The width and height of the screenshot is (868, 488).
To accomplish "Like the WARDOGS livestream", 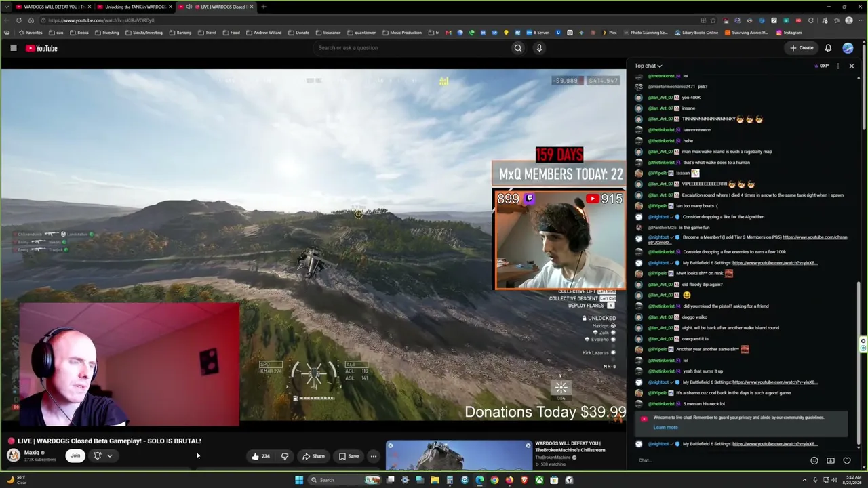I will pyautogui.click(x=260, y=456).
